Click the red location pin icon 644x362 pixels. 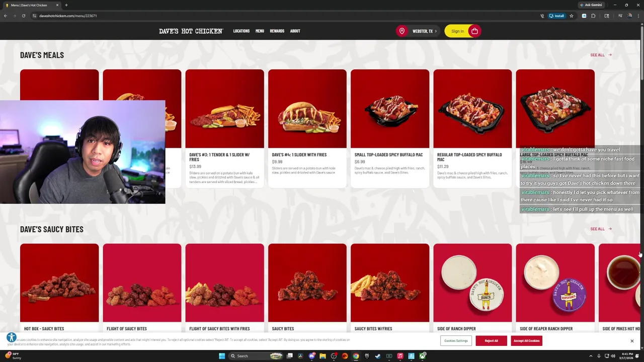coord(402,31)
